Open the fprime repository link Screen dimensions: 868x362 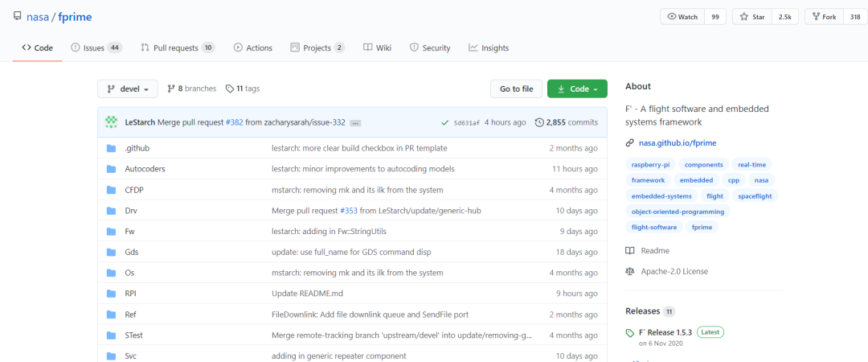click(75, 17)
